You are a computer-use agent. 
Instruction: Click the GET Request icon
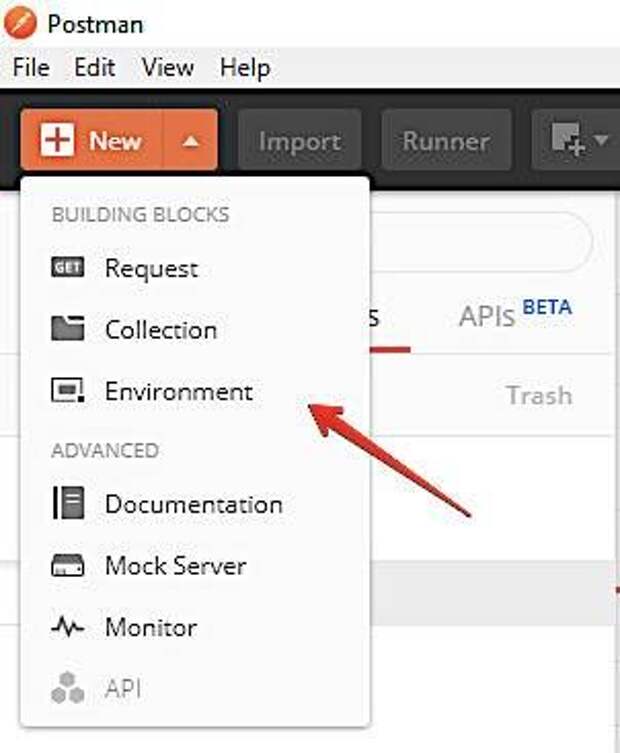point(68,268)
